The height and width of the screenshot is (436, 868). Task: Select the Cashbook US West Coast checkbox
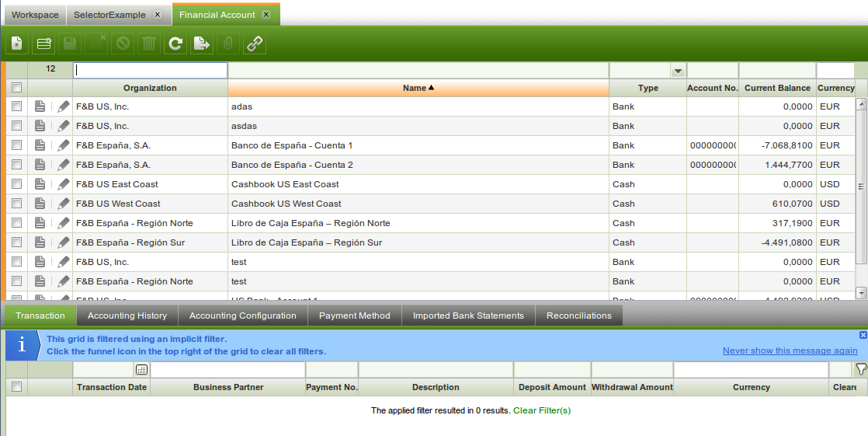click(x=16, y=204)
